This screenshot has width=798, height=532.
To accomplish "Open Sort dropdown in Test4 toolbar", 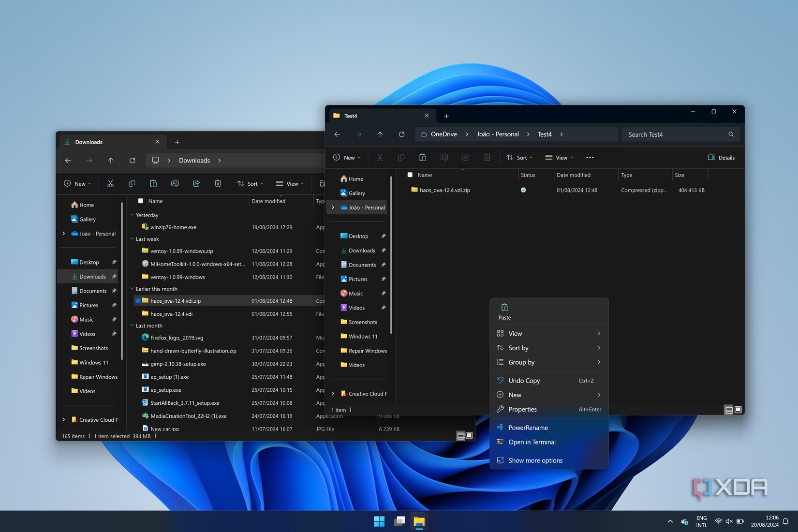I will pyautogui.click(x=519, y=158).
